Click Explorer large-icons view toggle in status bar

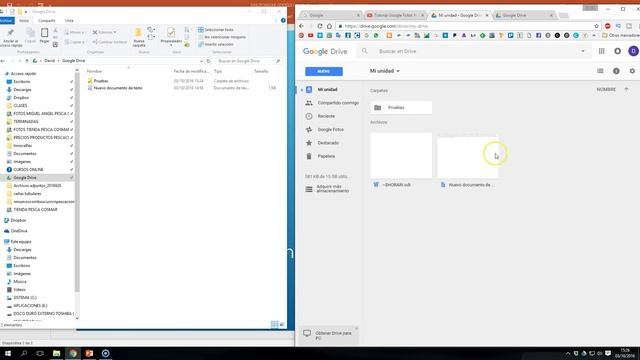coord(282,324)
